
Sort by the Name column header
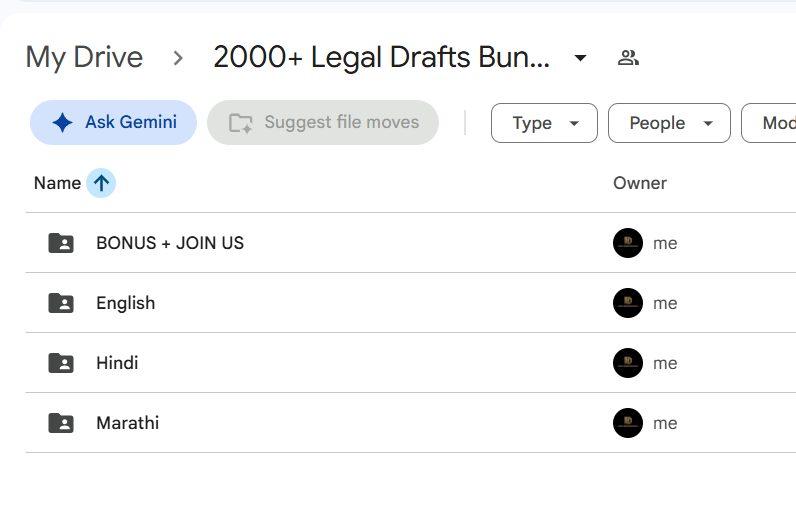[x=57, y=183]
